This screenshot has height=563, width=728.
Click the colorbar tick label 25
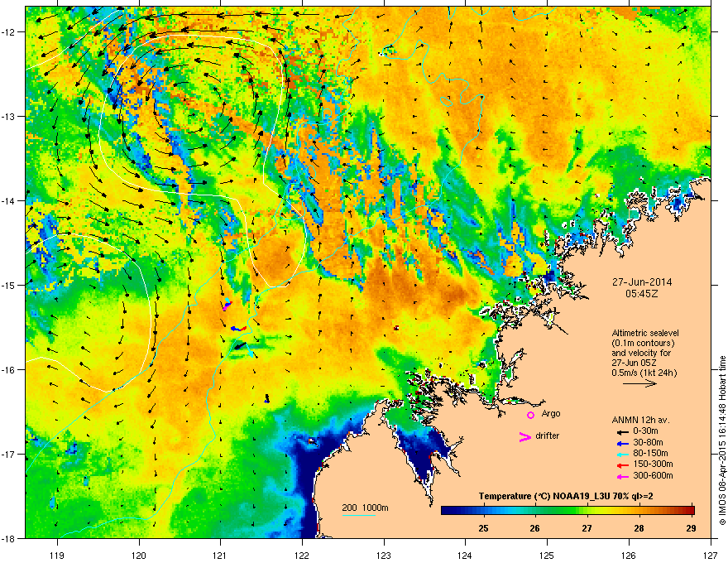pos(483,528)
